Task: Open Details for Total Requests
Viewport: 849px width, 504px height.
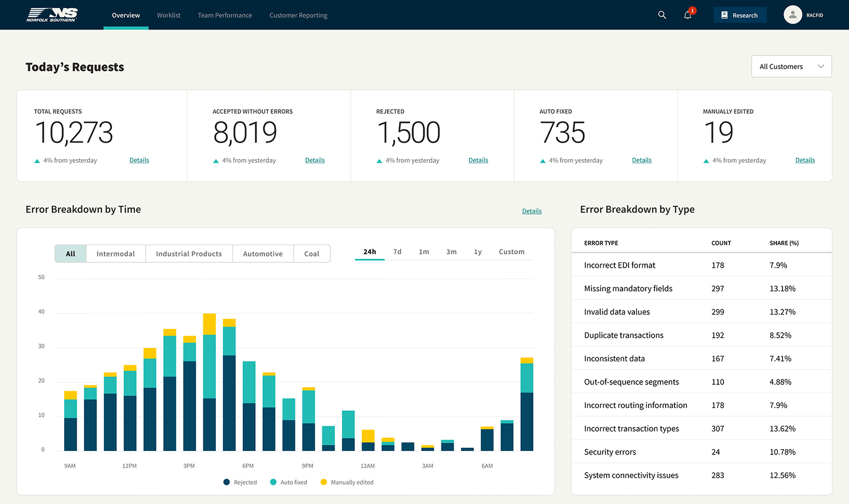Action: (139, 160)
